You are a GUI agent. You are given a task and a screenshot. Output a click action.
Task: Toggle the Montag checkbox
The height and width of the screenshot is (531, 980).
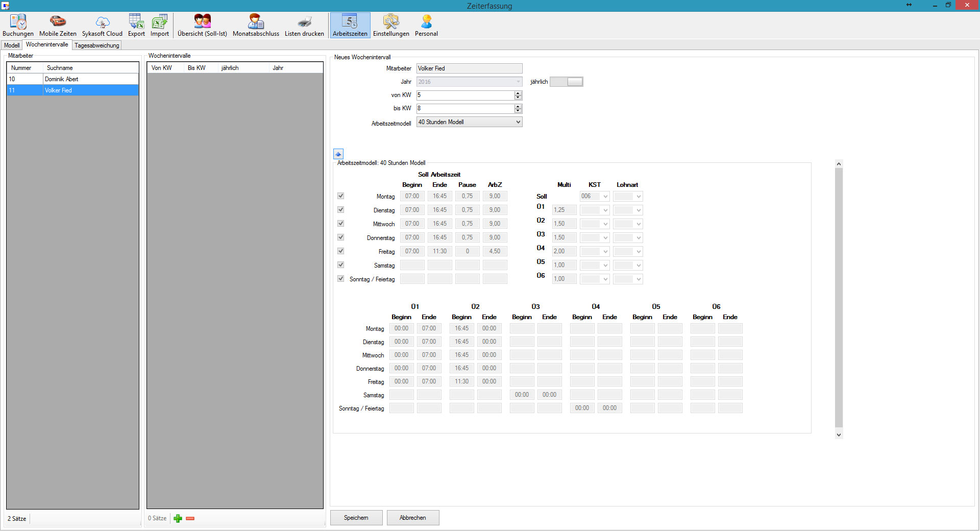[340, 196]
